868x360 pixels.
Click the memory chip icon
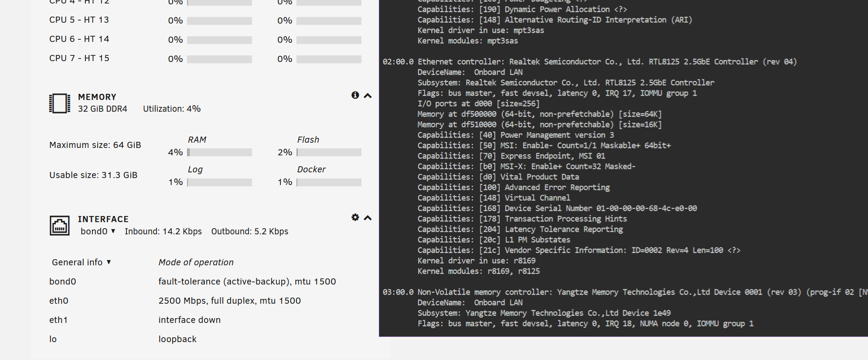pos(60,103)
